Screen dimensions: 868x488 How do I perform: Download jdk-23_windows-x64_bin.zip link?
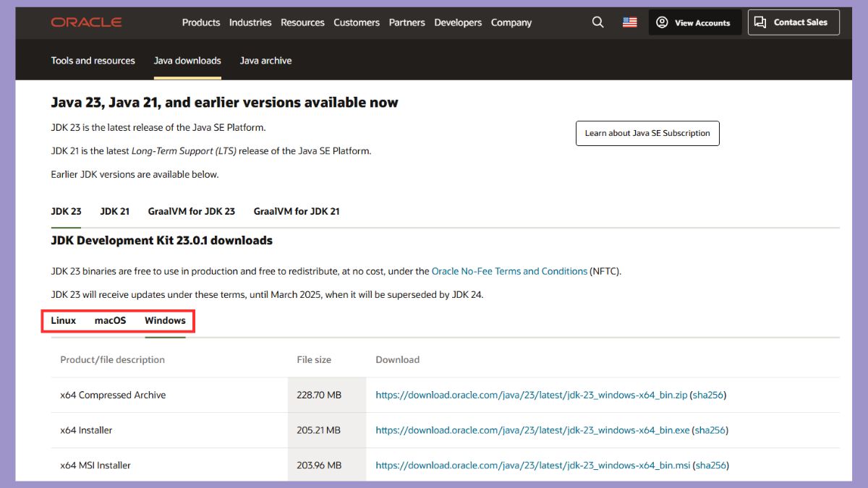pos(532,395)
